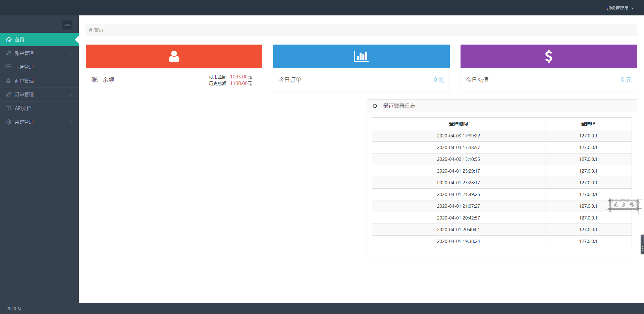Click the 今日充值 card label
This screenshot has height=314, width=644.
point(477,80)
